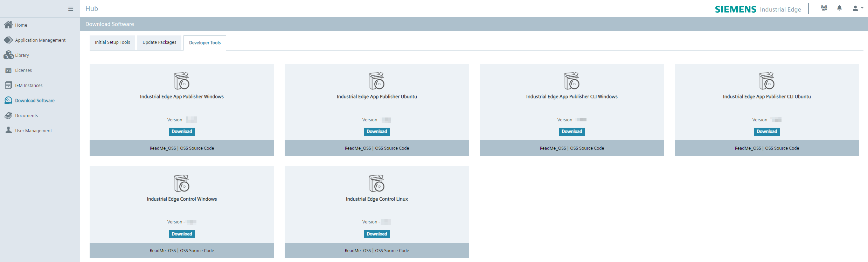Click Edge Control Linux package icon
868x262 pixels.
pyautogui.click(x=377, y=183)
